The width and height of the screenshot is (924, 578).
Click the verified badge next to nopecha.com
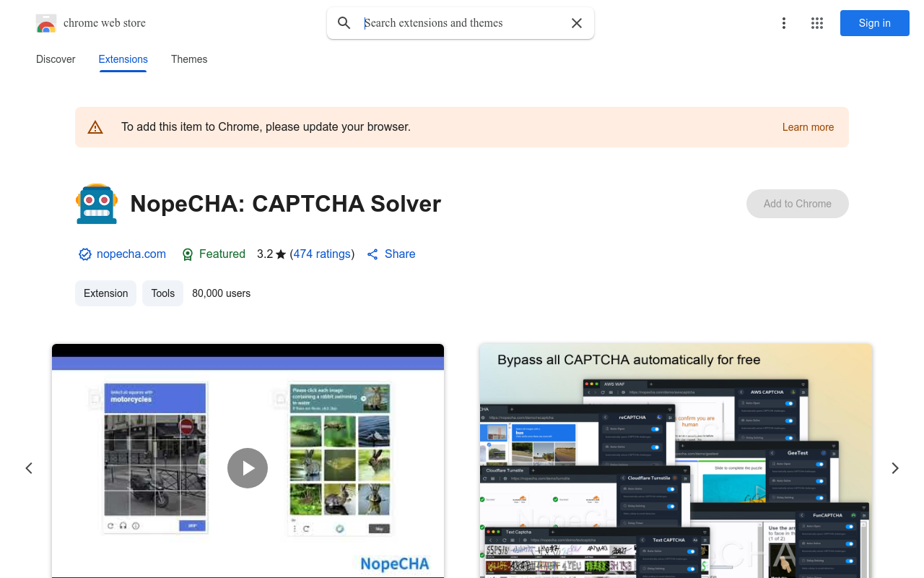tap(85, 254)
